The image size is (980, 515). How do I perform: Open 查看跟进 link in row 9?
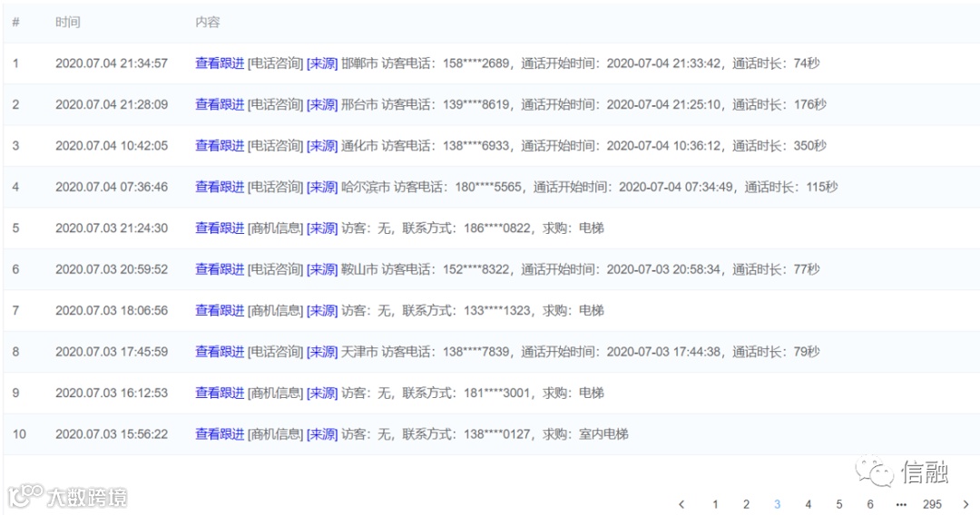point(220,393)
